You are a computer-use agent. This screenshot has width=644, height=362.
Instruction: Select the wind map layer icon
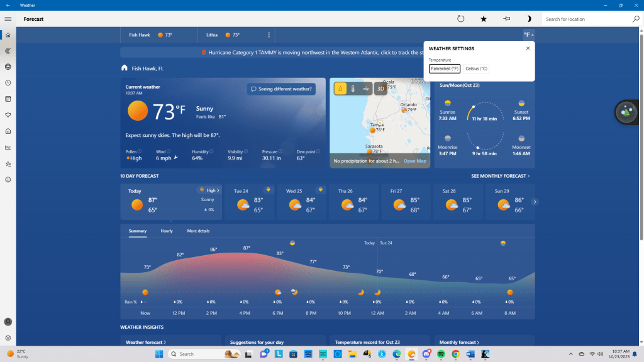(x=366, y=89)
